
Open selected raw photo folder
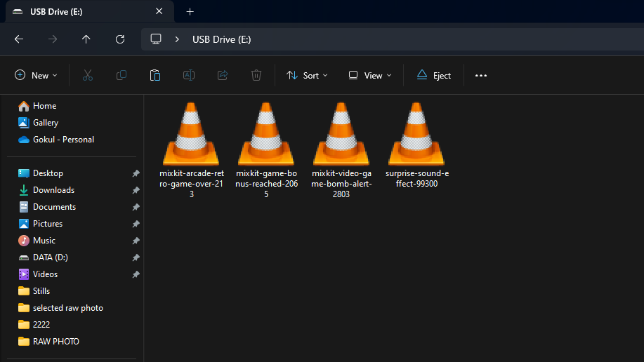(x=60, y=308)
